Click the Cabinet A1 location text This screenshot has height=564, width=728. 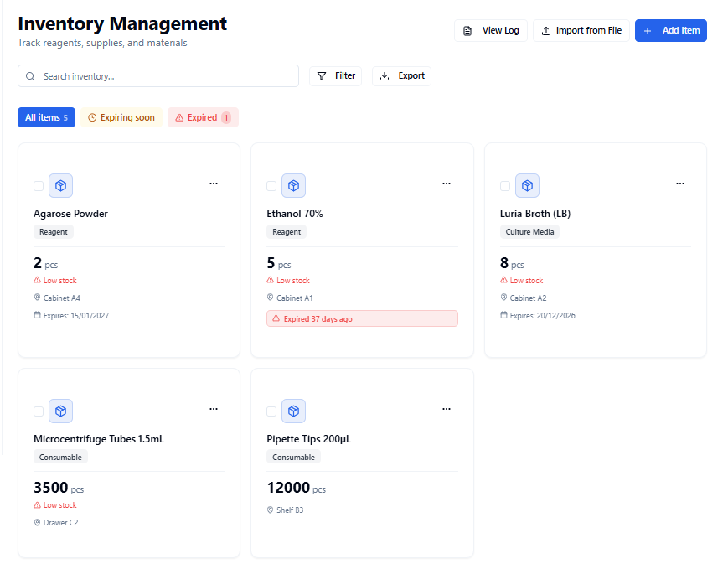coord(295,298)
